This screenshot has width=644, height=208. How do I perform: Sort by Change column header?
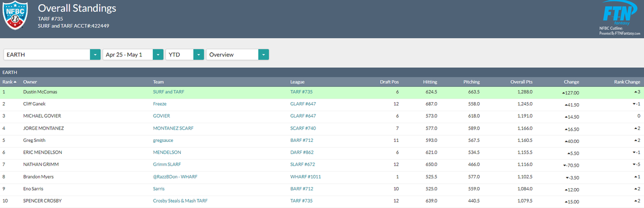point(572,82)
